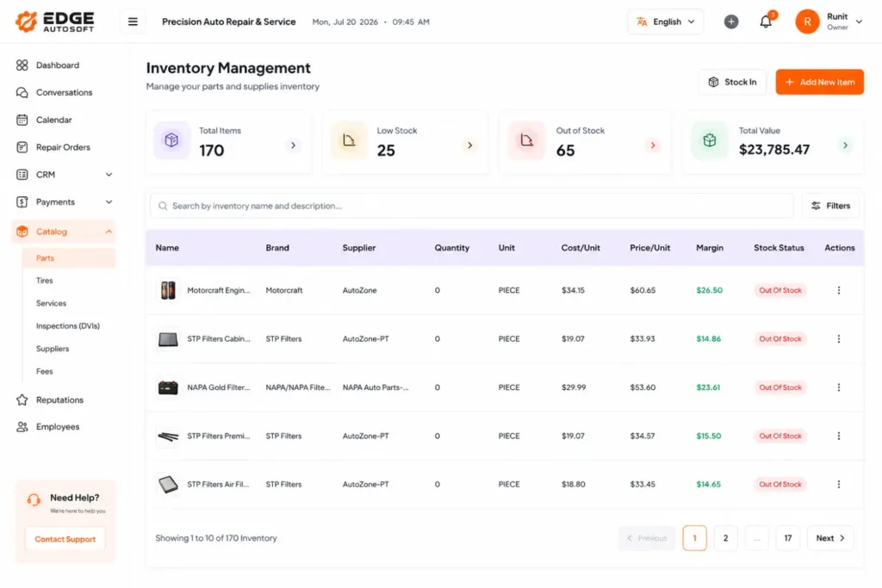Open actions menu for NAPA Gold Filter... row
Screen dimensions: 882x588
click(838, 387)
